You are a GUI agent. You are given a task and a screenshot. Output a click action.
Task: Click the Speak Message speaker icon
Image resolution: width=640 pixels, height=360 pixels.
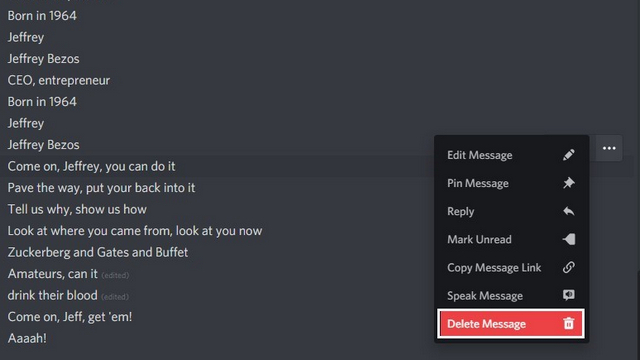click(x=569, y=295)
